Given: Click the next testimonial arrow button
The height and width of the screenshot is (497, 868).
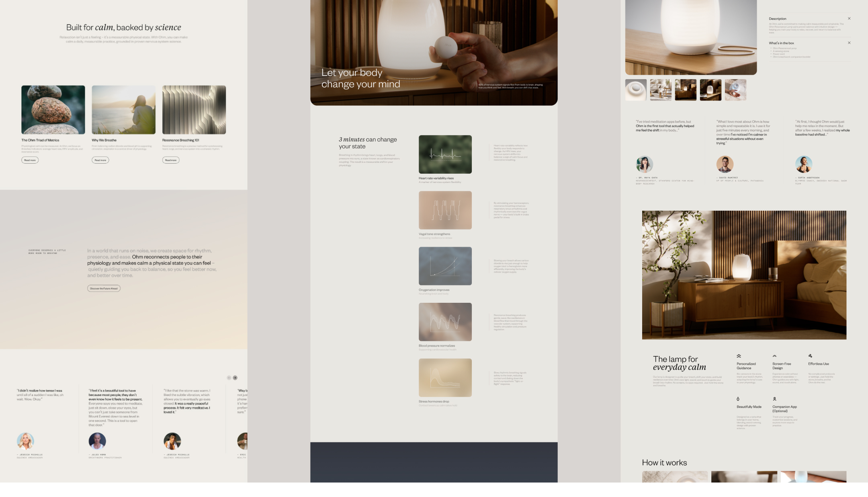Looking at the screenshot, I should coord(235,378).
